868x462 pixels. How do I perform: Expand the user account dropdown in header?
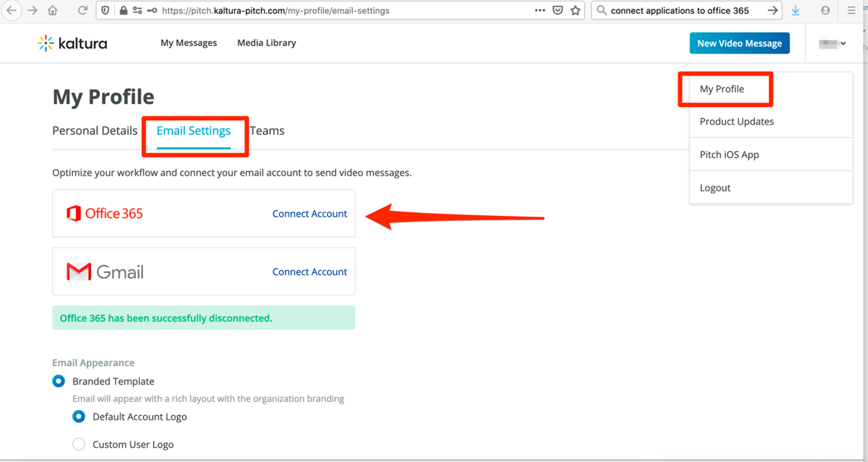pos(833,43)
